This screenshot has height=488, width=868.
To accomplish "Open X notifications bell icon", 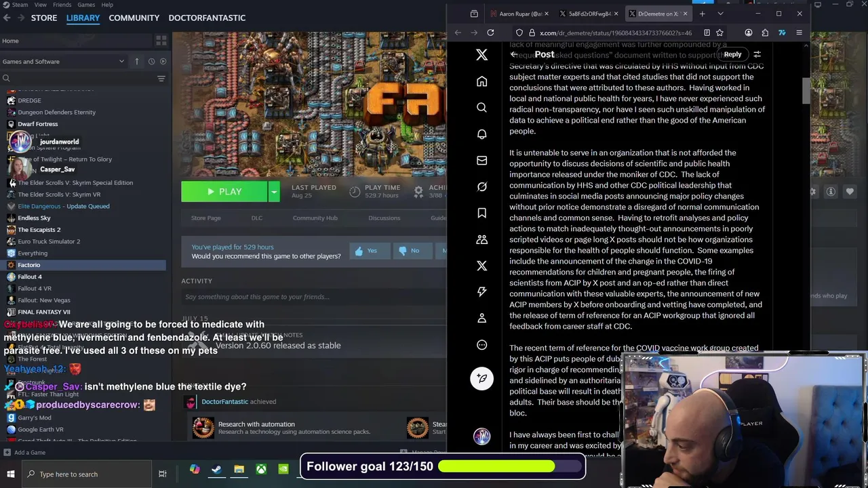I will (481, 134).
